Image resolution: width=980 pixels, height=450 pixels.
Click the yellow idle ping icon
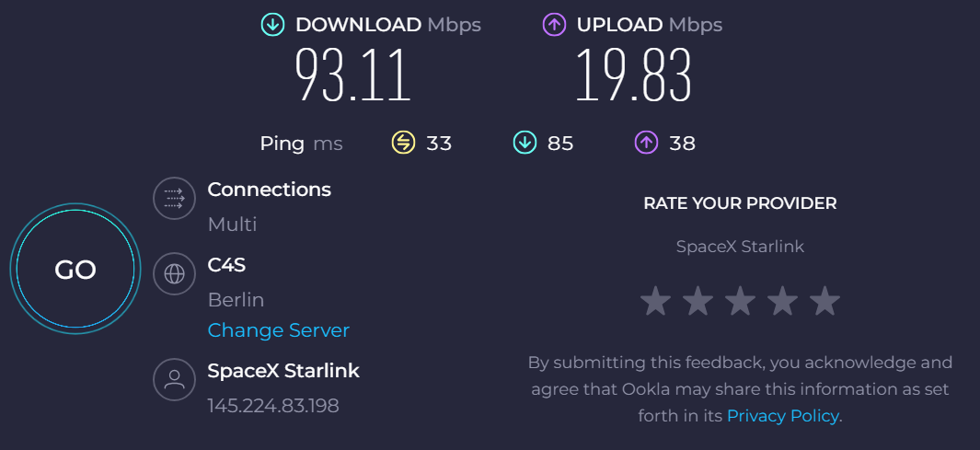pyautogui.click(x=404, y=143)
